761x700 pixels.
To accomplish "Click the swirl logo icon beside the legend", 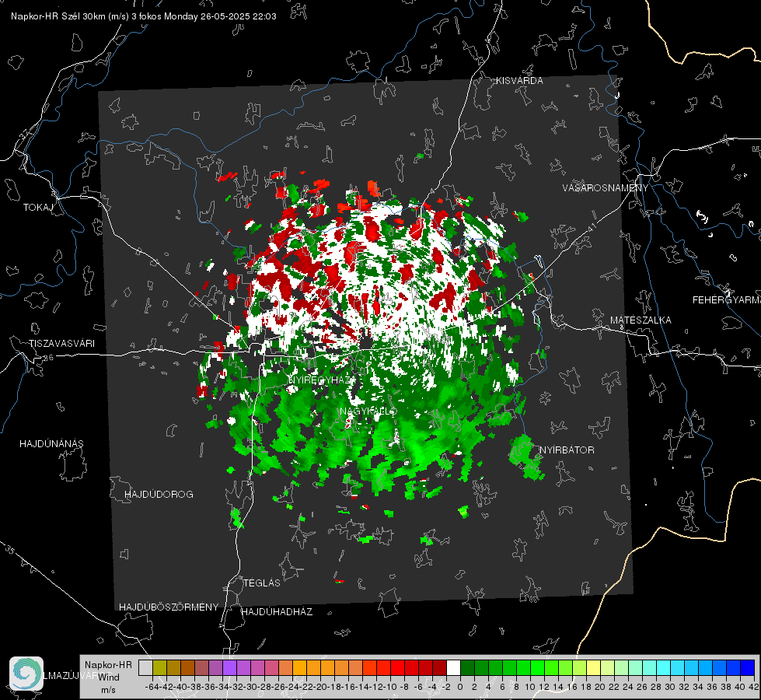I will tap(26, 674).
